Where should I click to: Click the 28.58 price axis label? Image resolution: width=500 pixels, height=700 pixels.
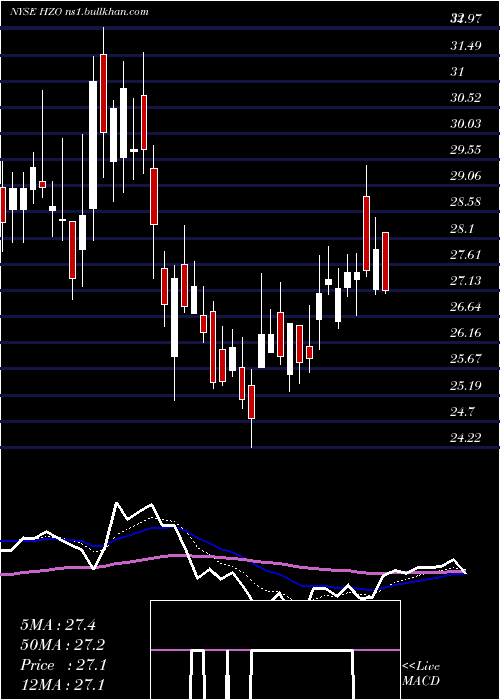(x=466, y=202)
